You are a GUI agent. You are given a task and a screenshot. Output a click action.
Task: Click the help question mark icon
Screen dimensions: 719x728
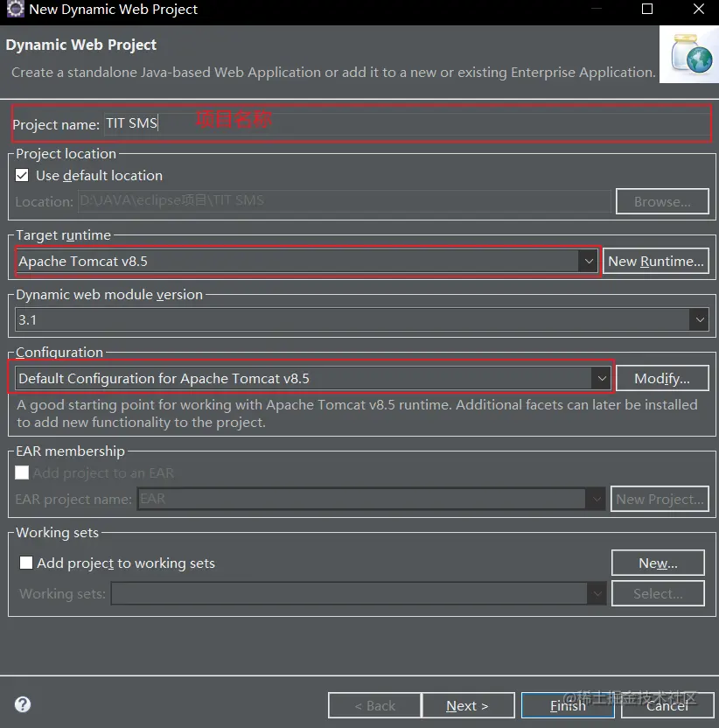pos(22,704)
